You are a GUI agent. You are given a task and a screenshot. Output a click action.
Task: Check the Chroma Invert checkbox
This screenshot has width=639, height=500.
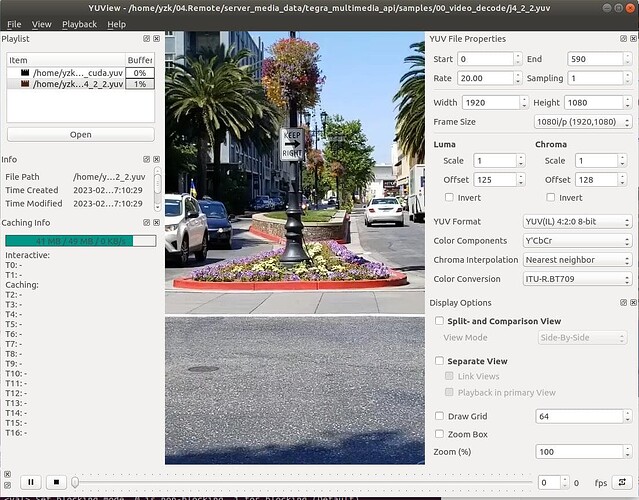(551, 197)
